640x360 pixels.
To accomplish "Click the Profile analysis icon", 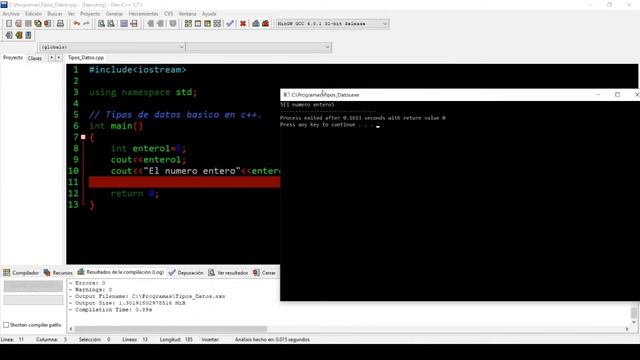I will click(256, 24).
